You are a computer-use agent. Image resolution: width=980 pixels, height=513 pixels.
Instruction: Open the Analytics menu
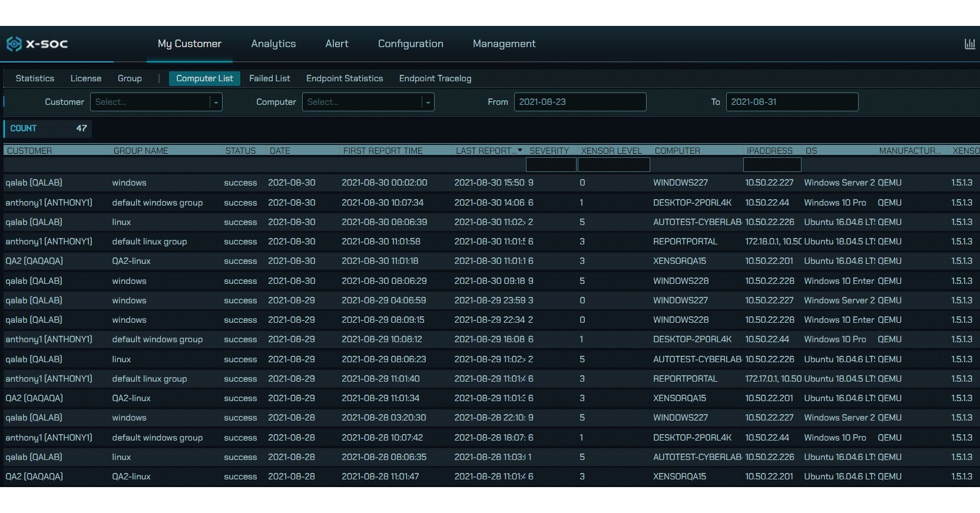pos(273,44)
